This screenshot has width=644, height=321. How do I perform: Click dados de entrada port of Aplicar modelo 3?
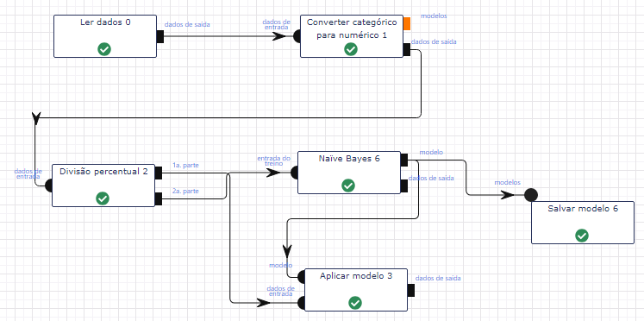[x=301, y=303]
